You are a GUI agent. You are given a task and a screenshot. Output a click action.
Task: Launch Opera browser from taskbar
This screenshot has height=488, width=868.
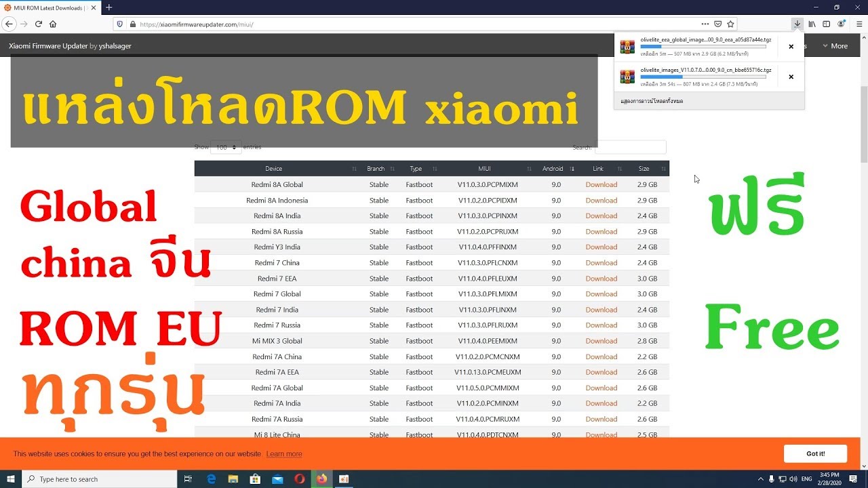tap(300, 479)
